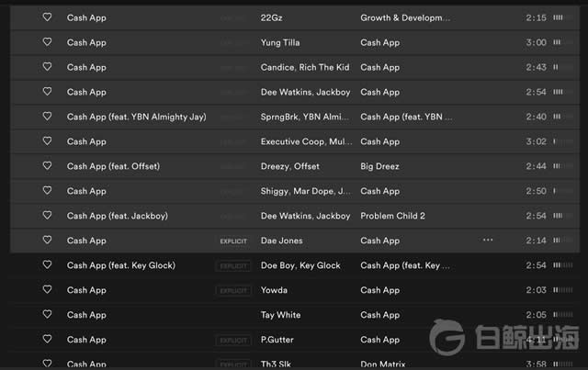588x370 pixels.
Task: Click popularity bar of 22Gz track
Action: point(559,17)
